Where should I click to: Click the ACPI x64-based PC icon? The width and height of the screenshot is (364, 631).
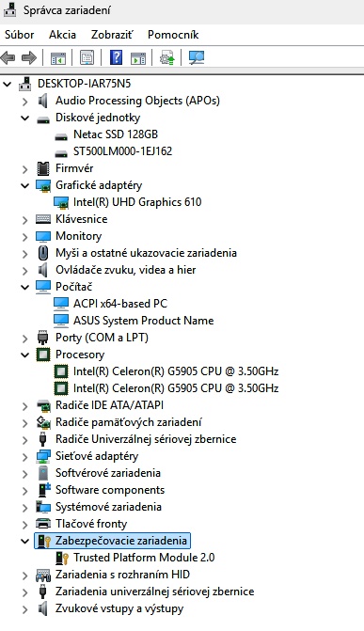[61, 304]
